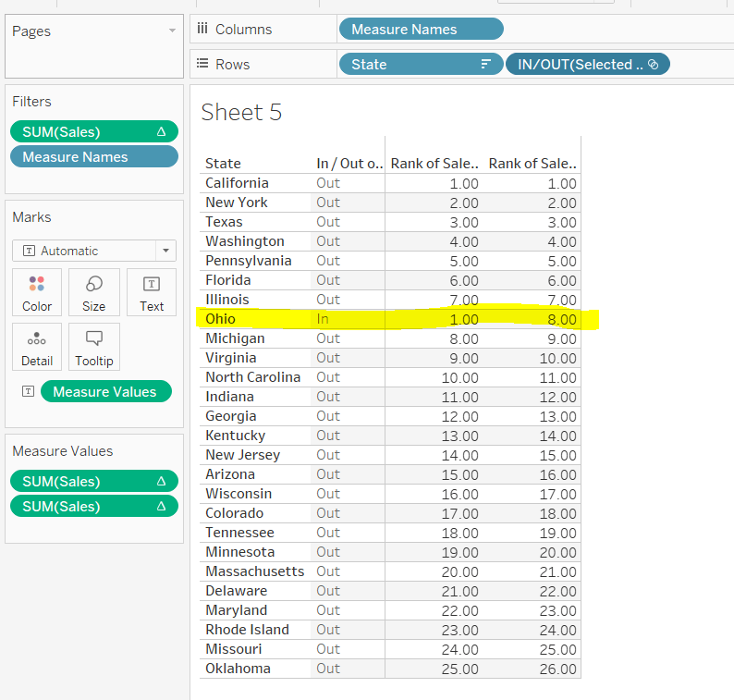Click the set icon on IN/OUT pill
734x700 pixels.
click(653, 64)
